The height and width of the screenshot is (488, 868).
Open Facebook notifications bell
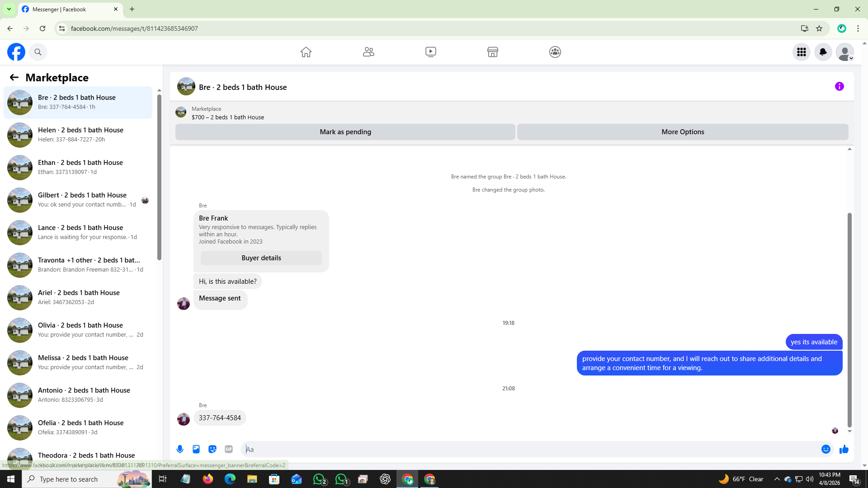[x=823, y=52]
